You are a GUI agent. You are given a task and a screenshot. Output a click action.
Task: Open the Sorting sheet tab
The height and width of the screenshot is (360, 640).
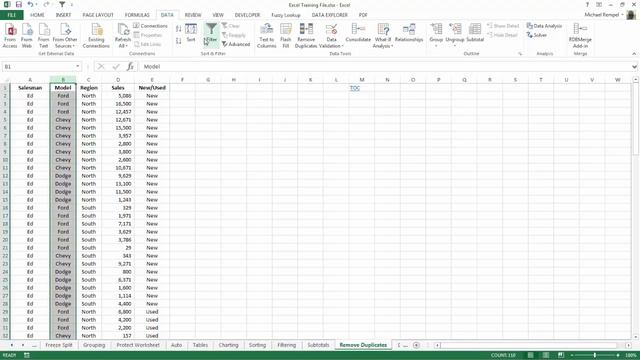[257, 345]
